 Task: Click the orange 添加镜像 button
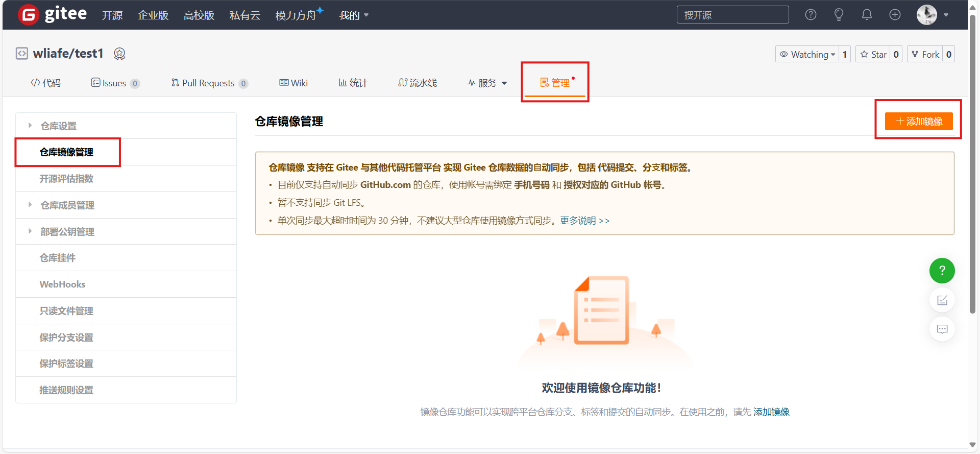[918, 122]
